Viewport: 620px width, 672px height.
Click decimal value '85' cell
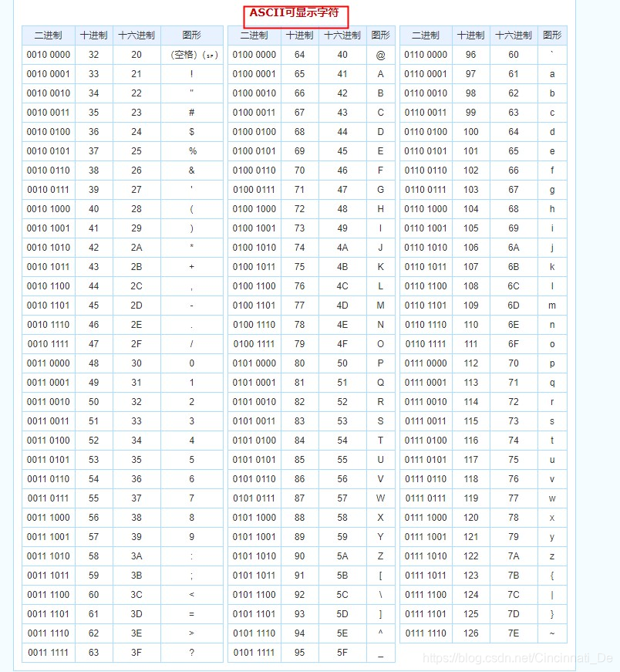coord(299,460)
